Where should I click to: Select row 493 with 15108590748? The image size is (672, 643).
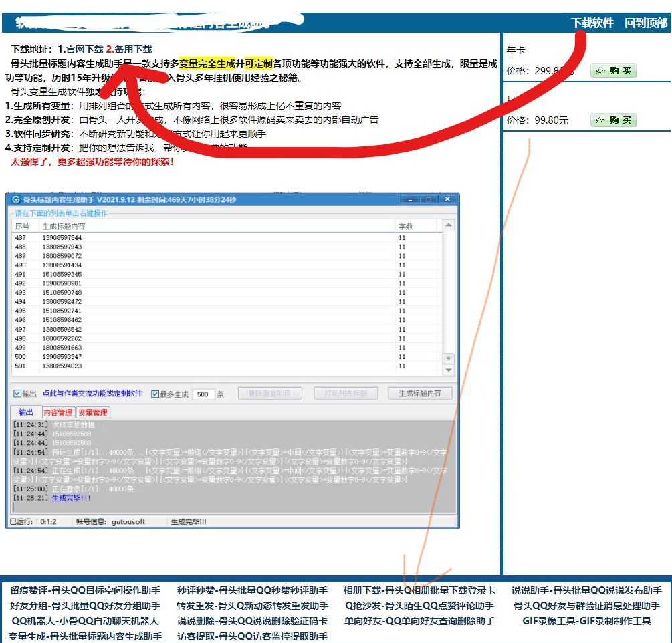[226, 293]
